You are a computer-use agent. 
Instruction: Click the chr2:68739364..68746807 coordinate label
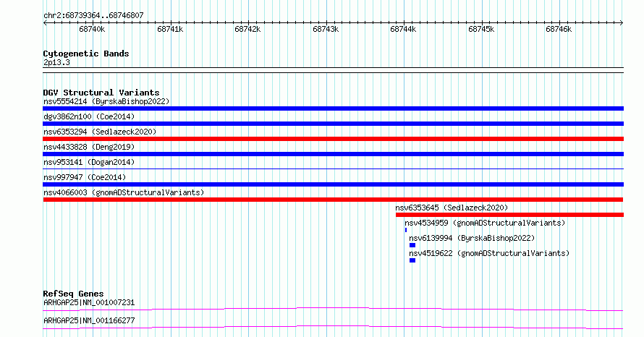click(x=93, y=16)
